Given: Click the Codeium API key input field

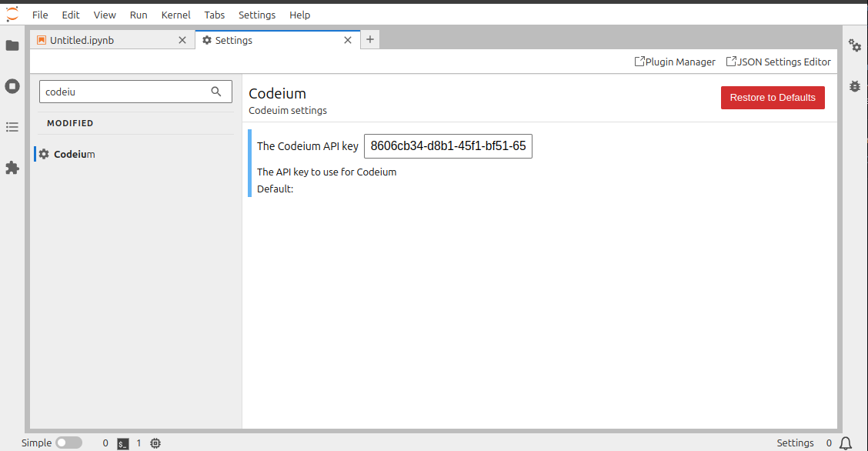Looking at the screenshot, I should (448, 146).
